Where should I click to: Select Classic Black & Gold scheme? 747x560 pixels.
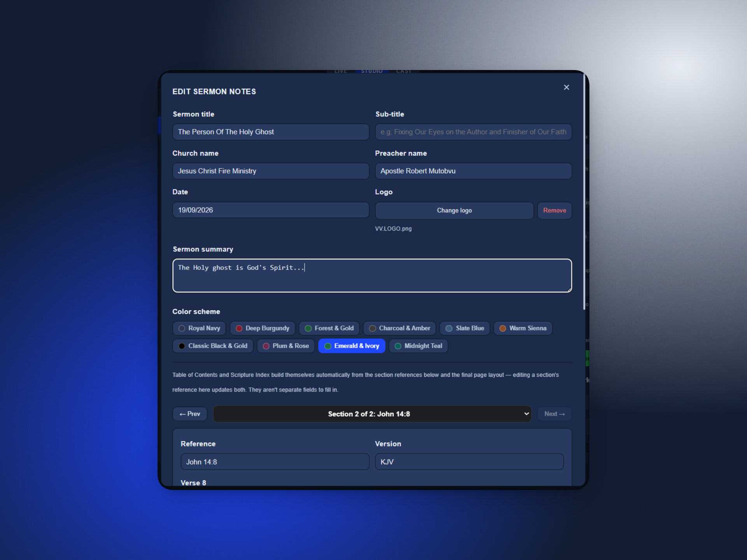(x=213, y=346)
